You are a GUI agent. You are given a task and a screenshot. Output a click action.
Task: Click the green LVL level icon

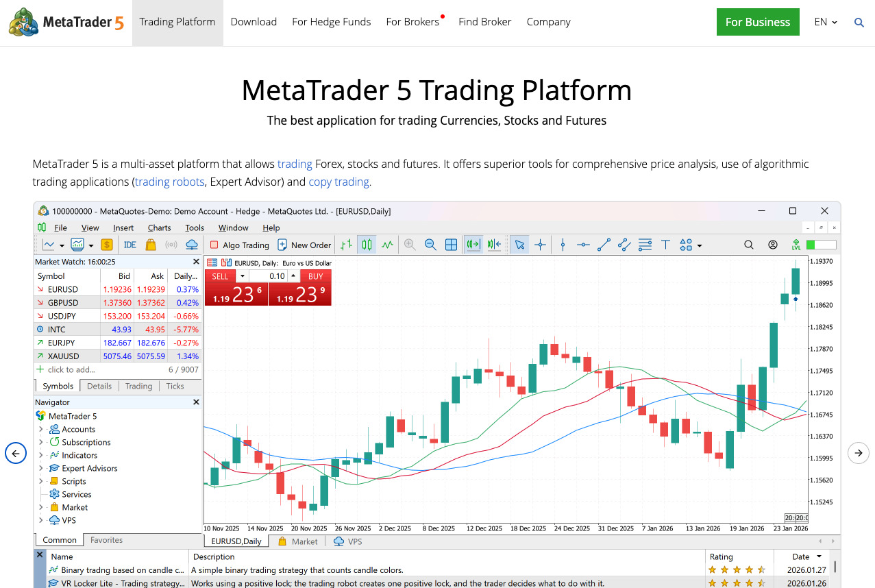coord(796,245)
